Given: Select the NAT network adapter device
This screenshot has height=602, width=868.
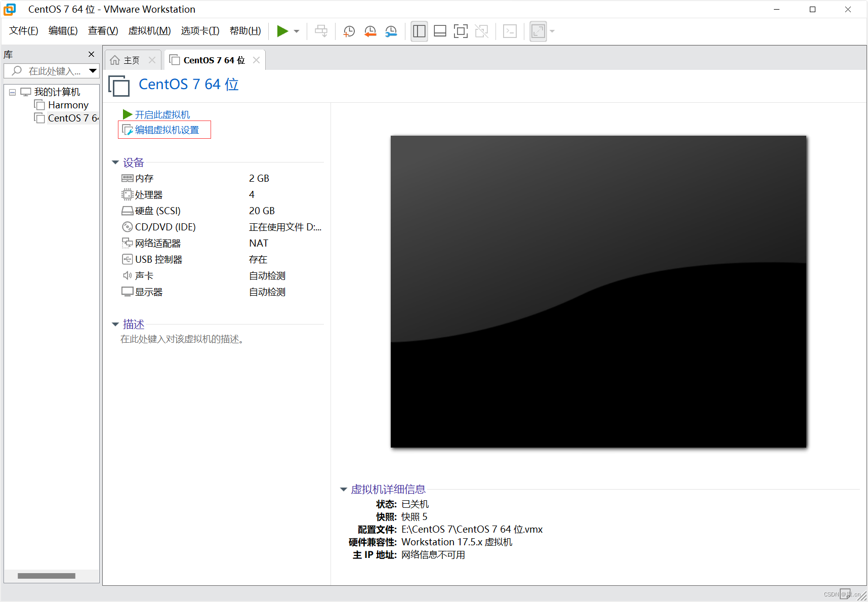Looking at the screenshot, I should (157, 243).
